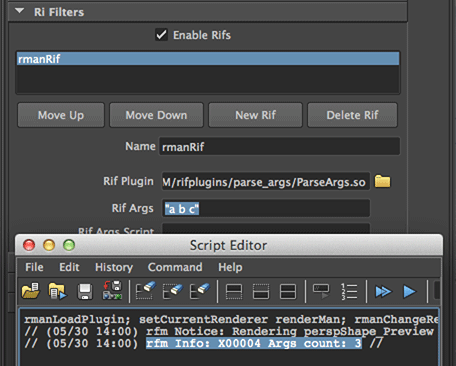Click the Save Script floppy icon

[x=85, y=292]
